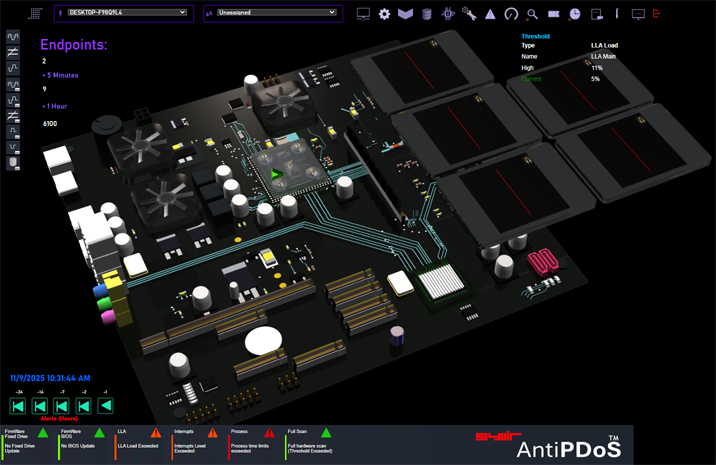Click the green arrow marker on CPU chip
The height and width of the screenshot is (465, 716).
pyautogui.click(x=276, y=174)
